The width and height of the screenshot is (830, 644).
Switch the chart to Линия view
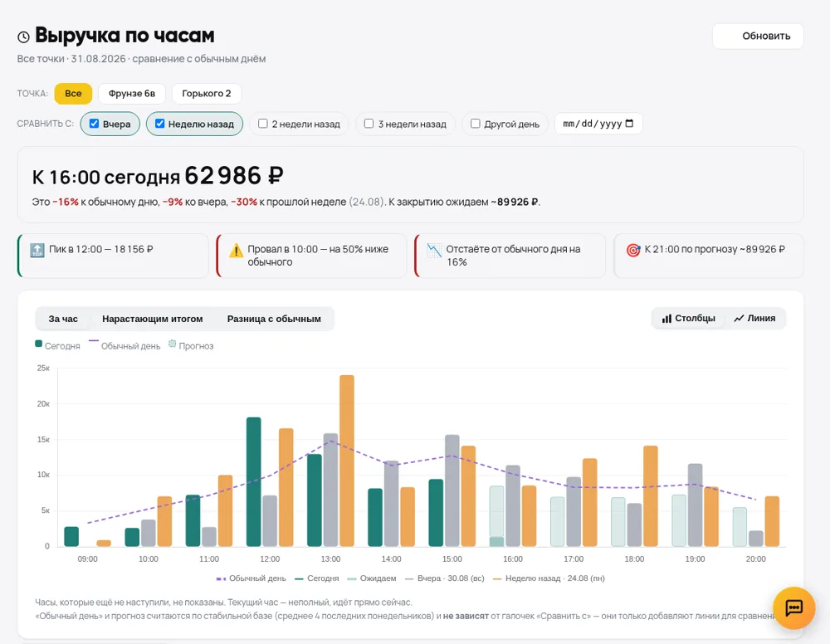click(x=754, y=319)
